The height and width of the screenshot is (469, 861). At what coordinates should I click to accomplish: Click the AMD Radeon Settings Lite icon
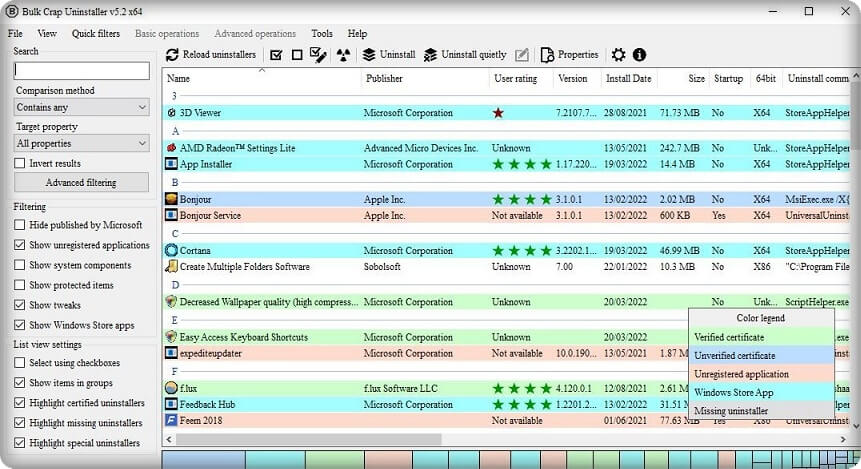click(171, 148)
